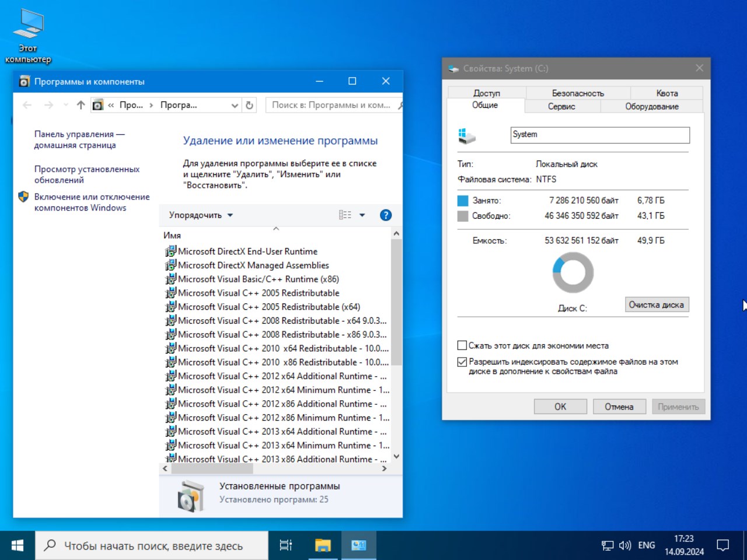Click the vertical scrollbar down arrow
The height and width of the screenshot is (560, 747).
click(396, 457)
